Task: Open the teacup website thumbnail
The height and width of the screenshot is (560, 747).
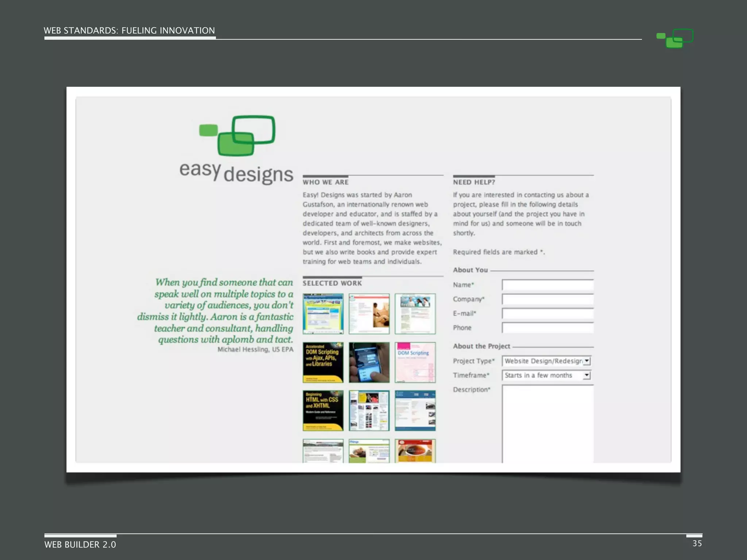Action: click(x=415, y=451)
